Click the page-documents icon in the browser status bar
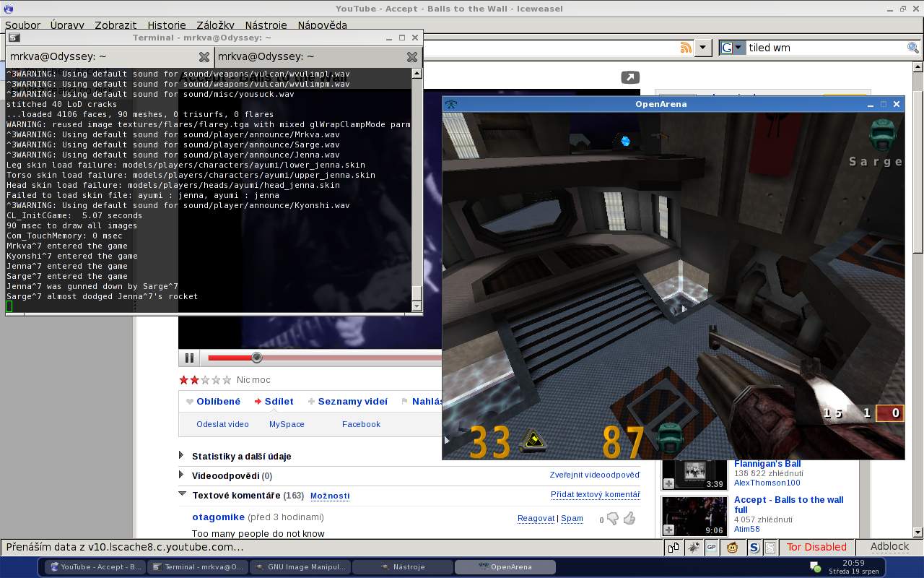Viewport: 924px width, 578px height. point(673,548)
